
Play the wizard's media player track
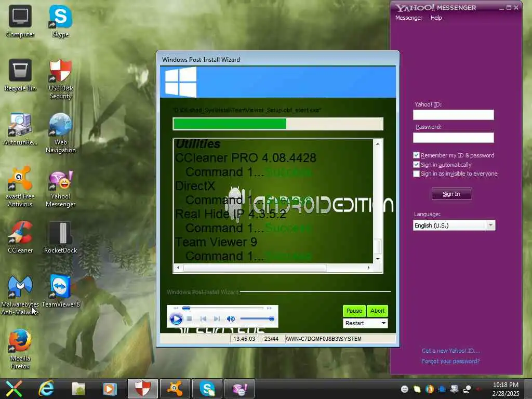(176, 318)
